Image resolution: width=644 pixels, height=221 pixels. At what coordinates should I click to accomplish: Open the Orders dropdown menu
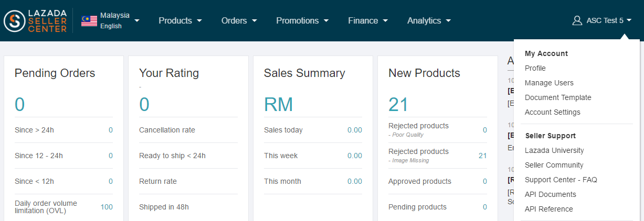(239, 21)
